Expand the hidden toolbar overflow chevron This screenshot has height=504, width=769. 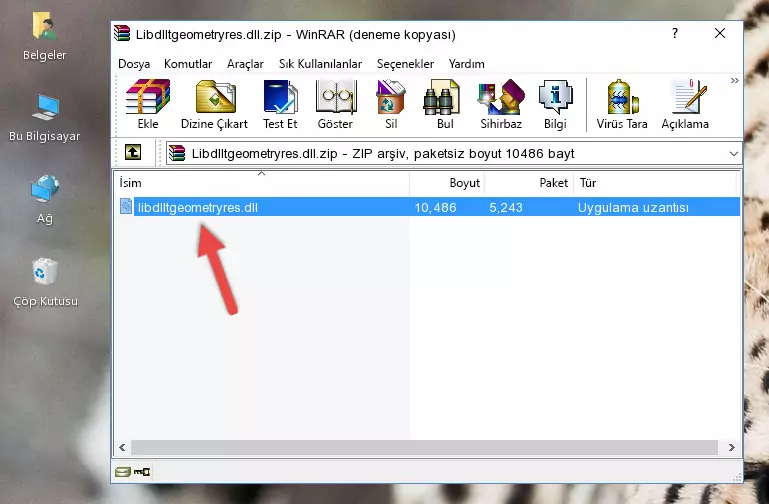(734, 80)
